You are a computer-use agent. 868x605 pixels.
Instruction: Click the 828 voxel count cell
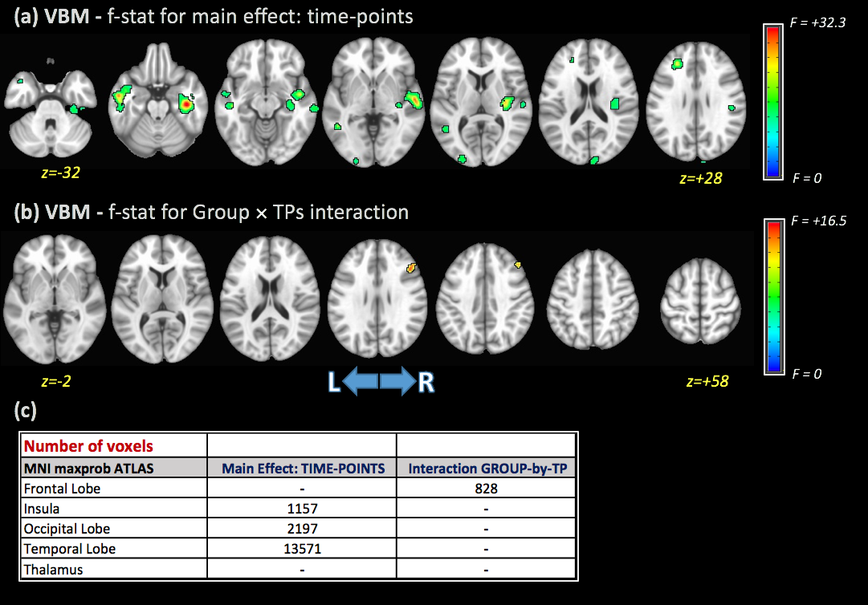(487, 488)
